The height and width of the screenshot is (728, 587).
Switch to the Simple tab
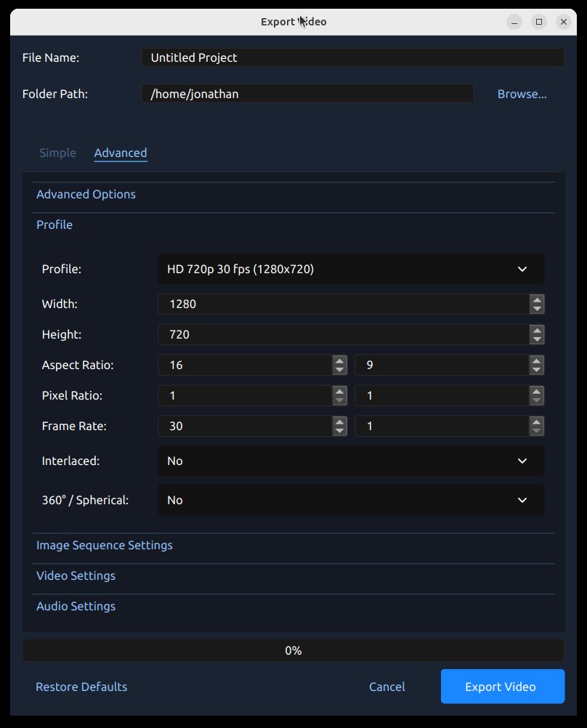point(57,153)
